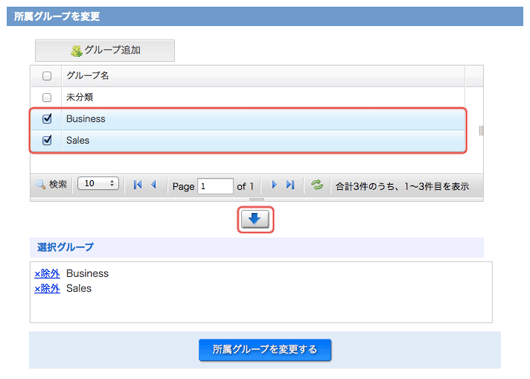
Task: Click the green refresh icon
Action: [317, 185]
